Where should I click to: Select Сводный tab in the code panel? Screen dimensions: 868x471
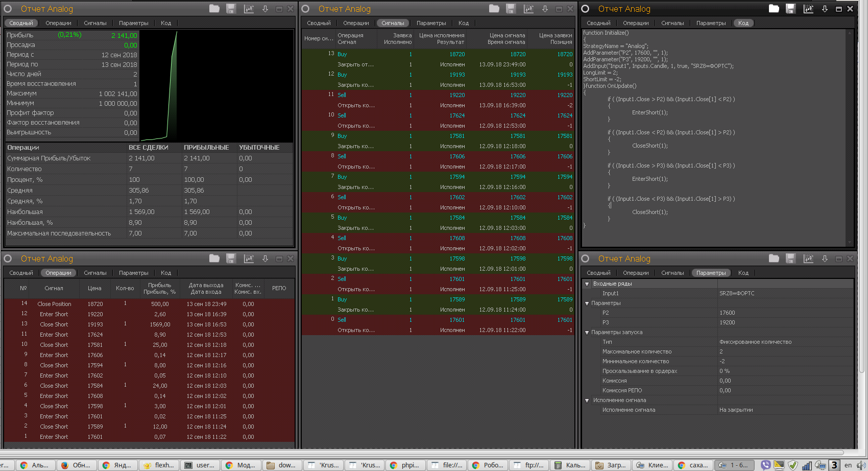pos(598,23)
